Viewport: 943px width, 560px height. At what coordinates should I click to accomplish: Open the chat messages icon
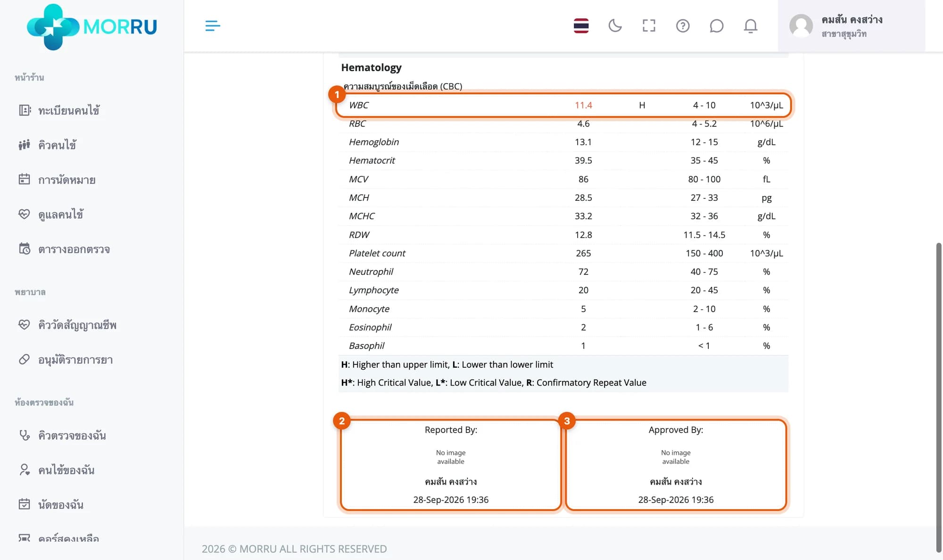pyautogui.click(x=716, y=25)
